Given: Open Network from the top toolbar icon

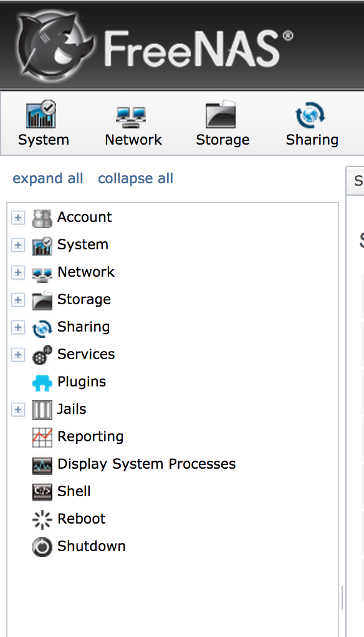Looking at the screenshot, I should [131, 117].
